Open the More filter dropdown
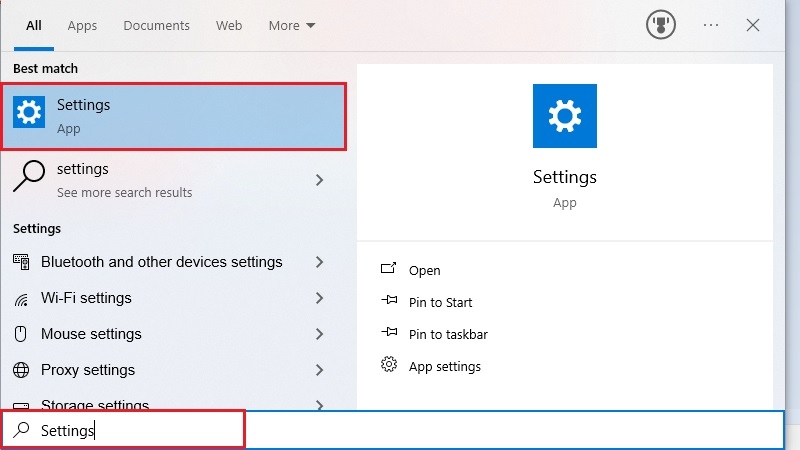 tap(292, 26)
